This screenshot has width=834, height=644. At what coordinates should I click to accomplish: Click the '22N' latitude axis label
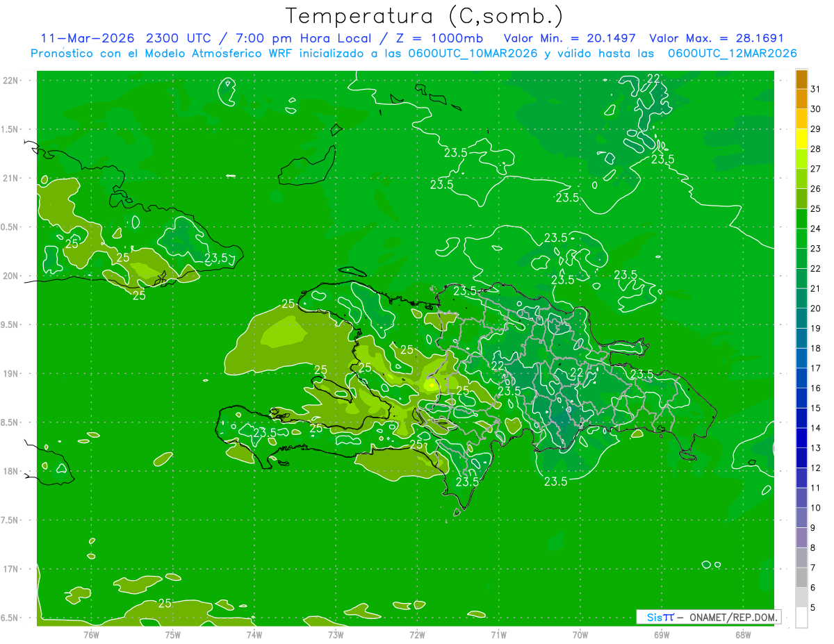point(11,81)
